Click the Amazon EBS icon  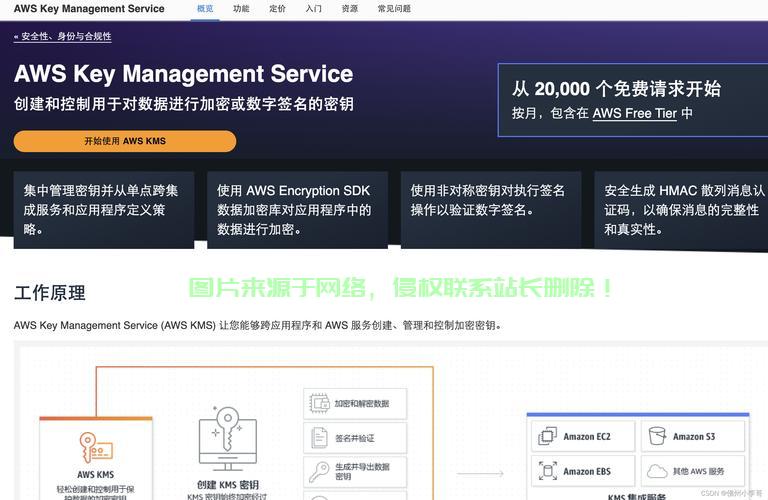tap(547, 470)
